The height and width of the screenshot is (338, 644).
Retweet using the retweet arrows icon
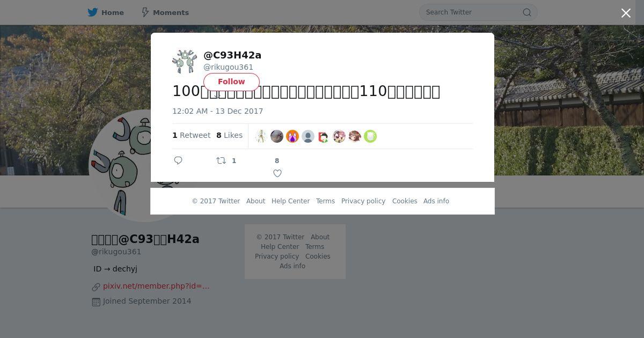221,160
